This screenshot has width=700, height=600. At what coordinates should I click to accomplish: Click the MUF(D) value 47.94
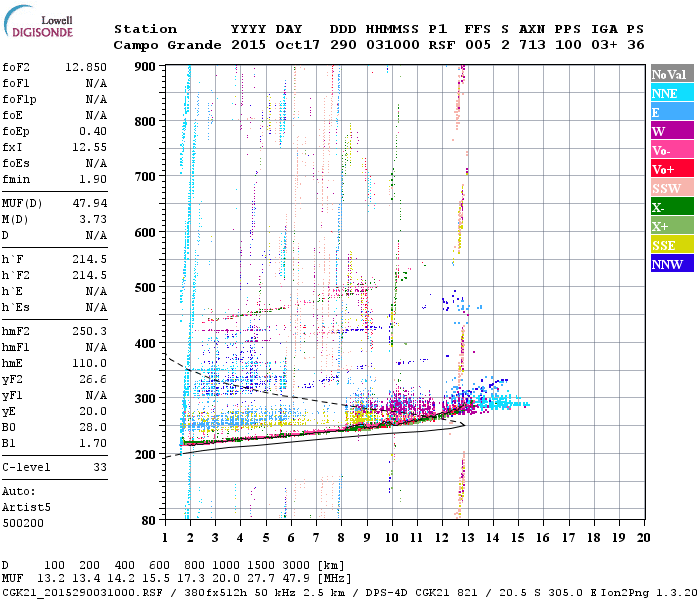tap(90, 203)
